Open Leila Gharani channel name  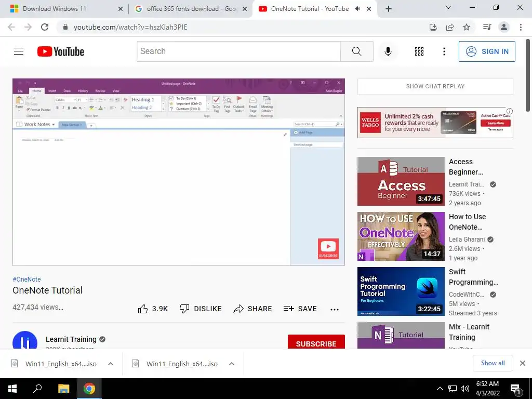(467, 239)
